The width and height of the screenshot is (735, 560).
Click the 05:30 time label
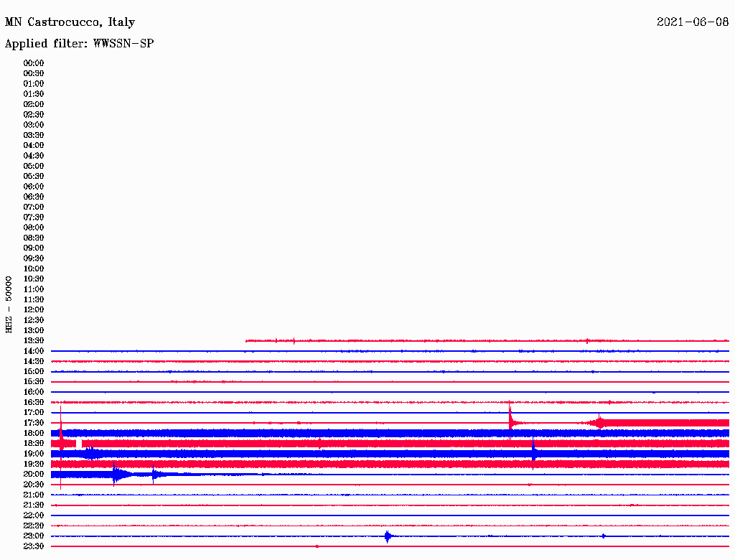34,177
